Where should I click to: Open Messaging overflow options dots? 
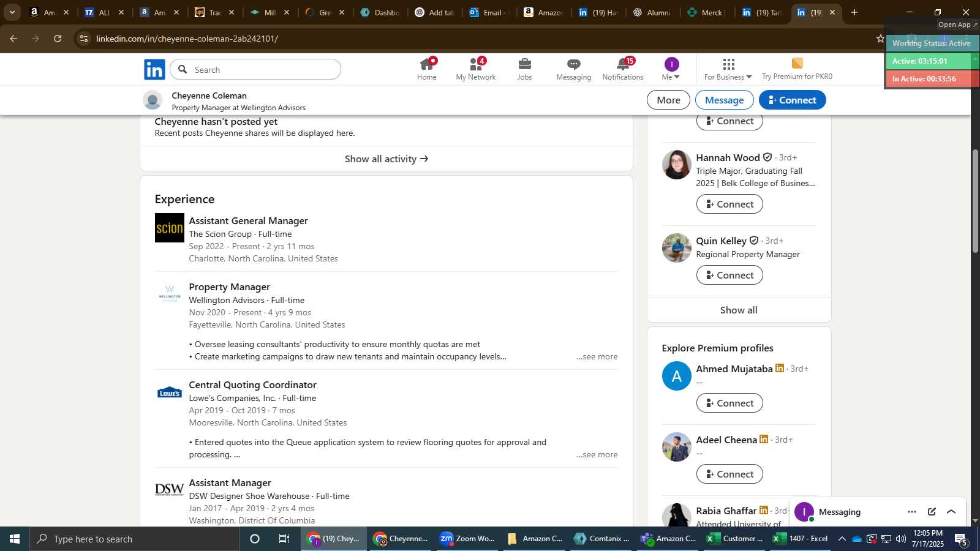click(912, 512)
